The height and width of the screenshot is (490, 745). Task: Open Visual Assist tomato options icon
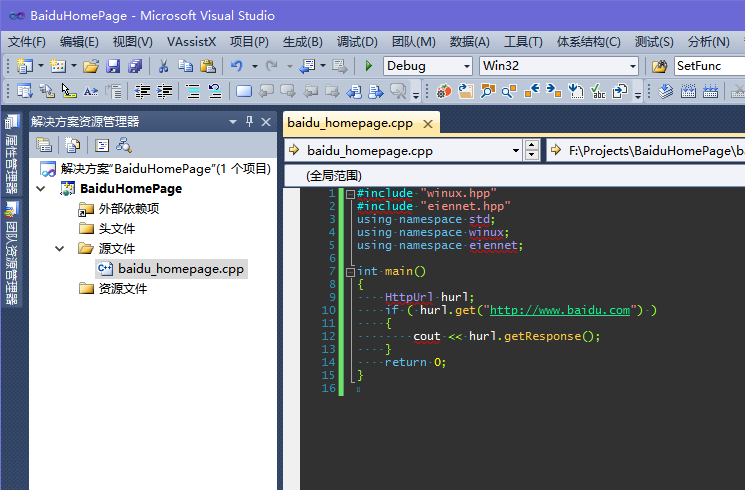click(444, 91)
